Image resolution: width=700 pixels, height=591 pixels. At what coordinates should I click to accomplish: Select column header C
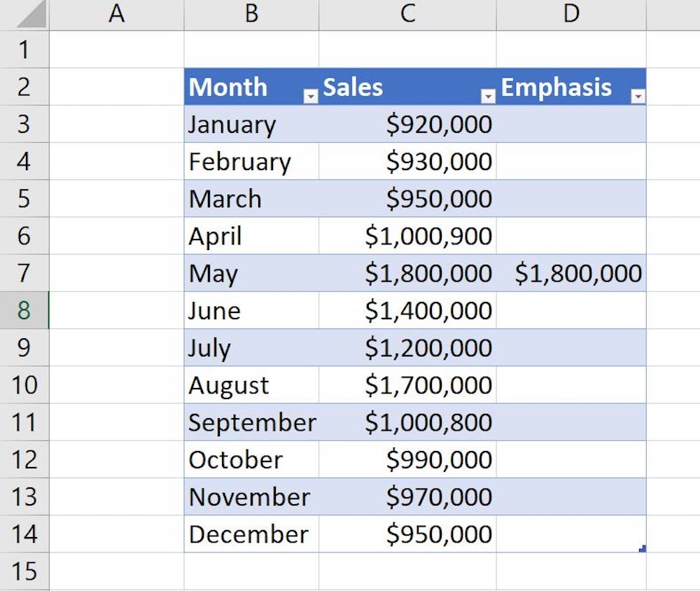pos(407,14)
